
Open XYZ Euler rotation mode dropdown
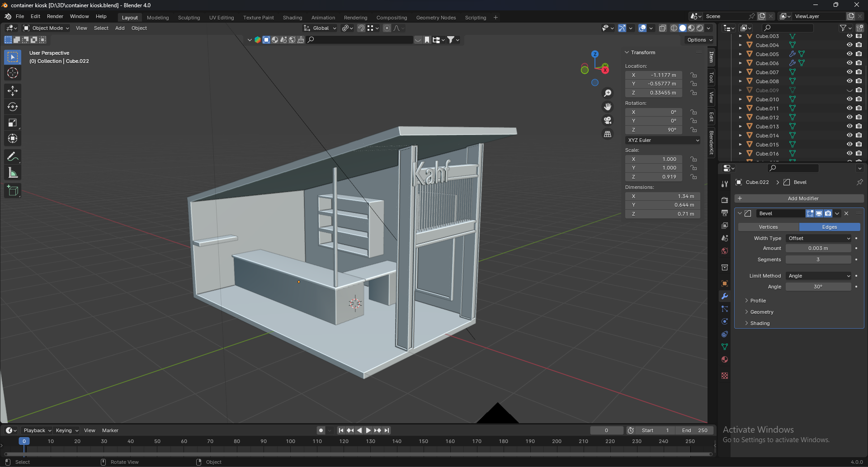coord(663,140)
